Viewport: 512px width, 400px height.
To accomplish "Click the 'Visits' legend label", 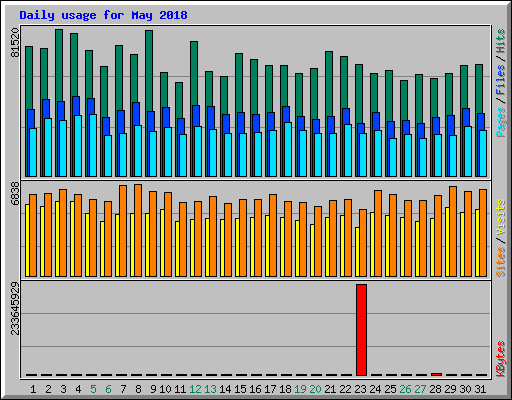I will 501,217.
